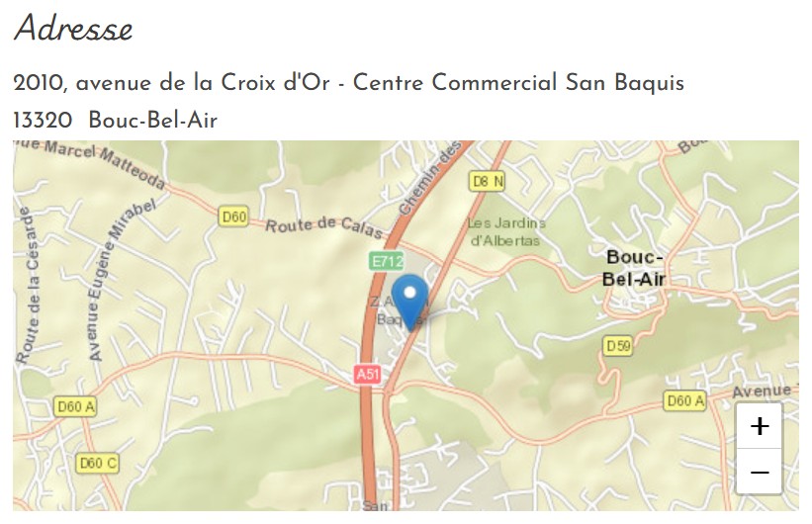Zoom in with the plus button

point(760,426)
